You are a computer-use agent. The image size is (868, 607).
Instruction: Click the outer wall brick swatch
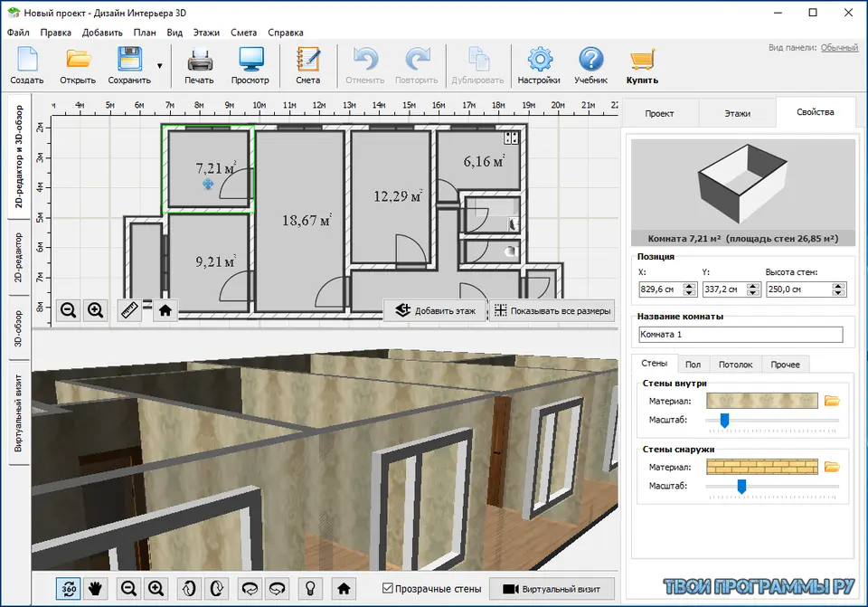761,467
